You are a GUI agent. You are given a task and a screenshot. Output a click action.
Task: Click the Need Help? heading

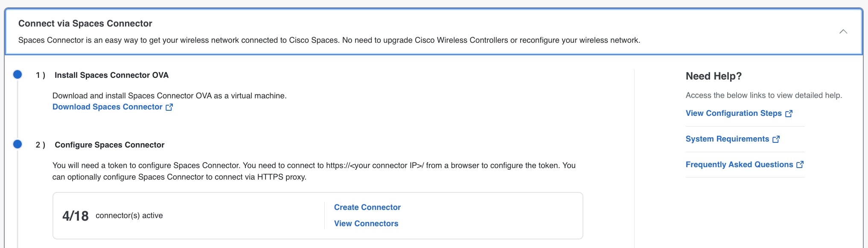coord(714,76)
